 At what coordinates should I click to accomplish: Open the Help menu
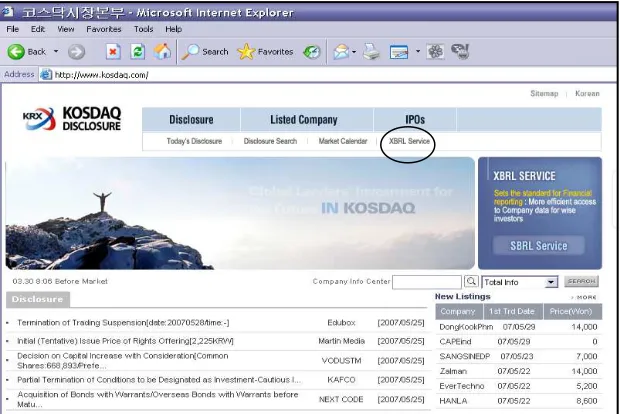(173, 29)
